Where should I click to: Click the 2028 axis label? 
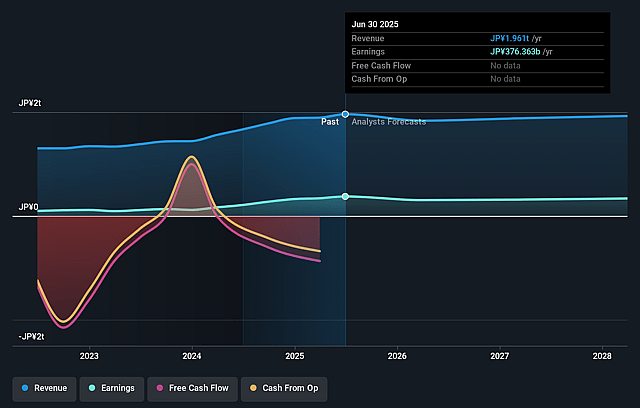coord(602,356)
